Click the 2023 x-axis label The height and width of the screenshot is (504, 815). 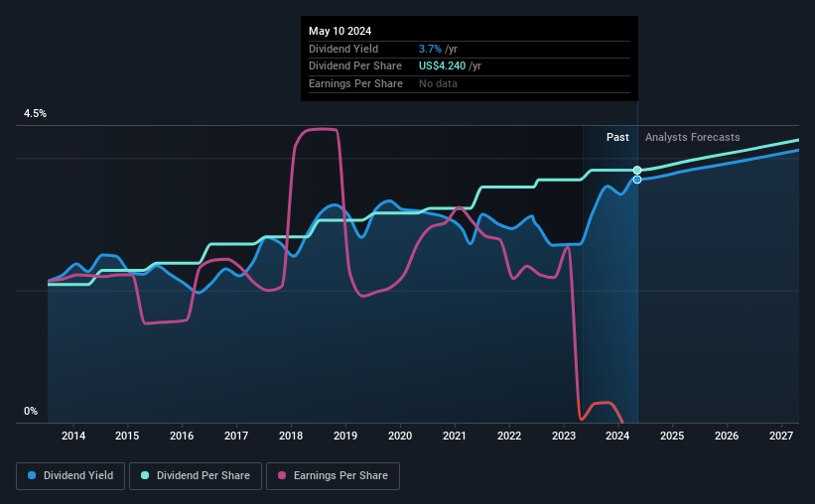pos(564,436)
